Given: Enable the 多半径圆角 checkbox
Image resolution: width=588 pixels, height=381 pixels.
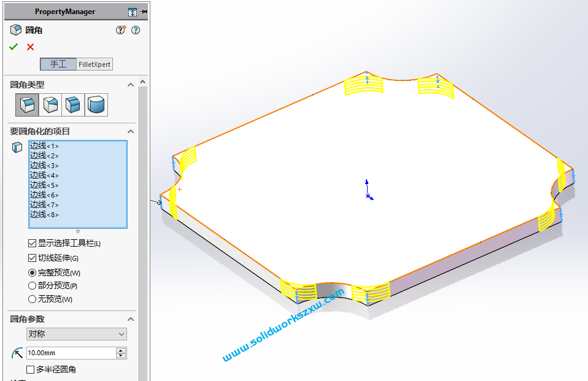Looking at the screenshot, I should (30, 370).
